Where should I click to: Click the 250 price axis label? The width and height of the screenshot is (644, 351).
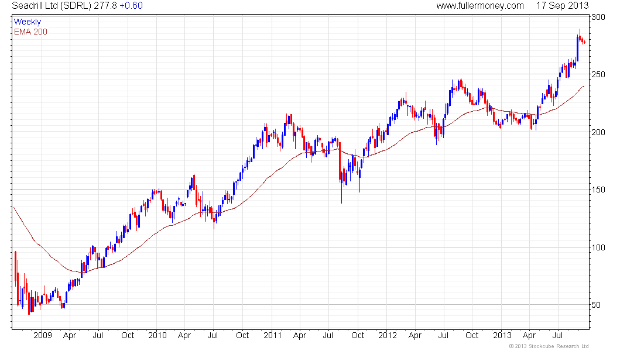coord(598,75)
